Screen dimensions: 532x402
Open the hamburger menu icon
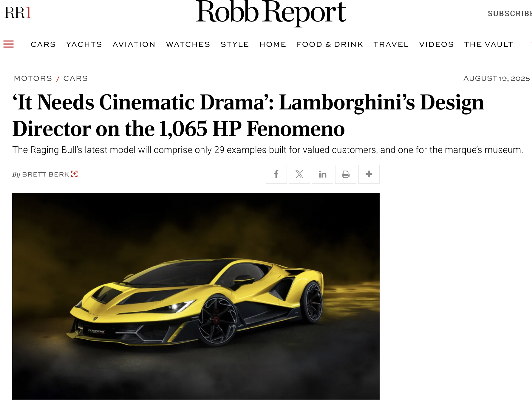[x=8, y=44]
